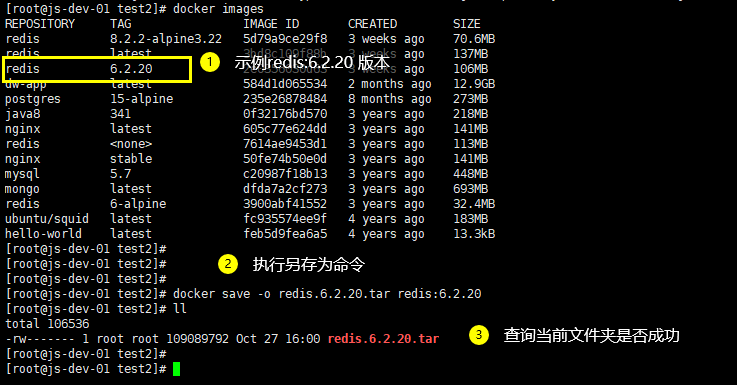The width and height of the screenshot is (737, 385).
Task: Click size value 13.3kB
Action: pos(474,234)
